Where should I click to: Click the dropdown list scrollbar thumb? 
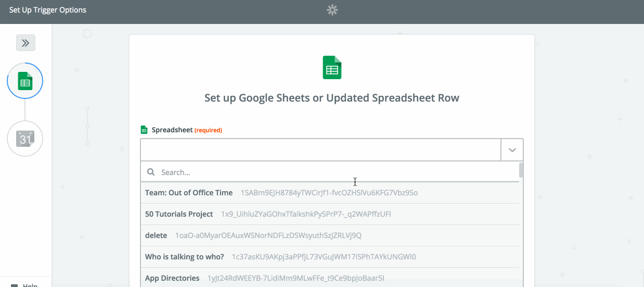click(521, 170)
